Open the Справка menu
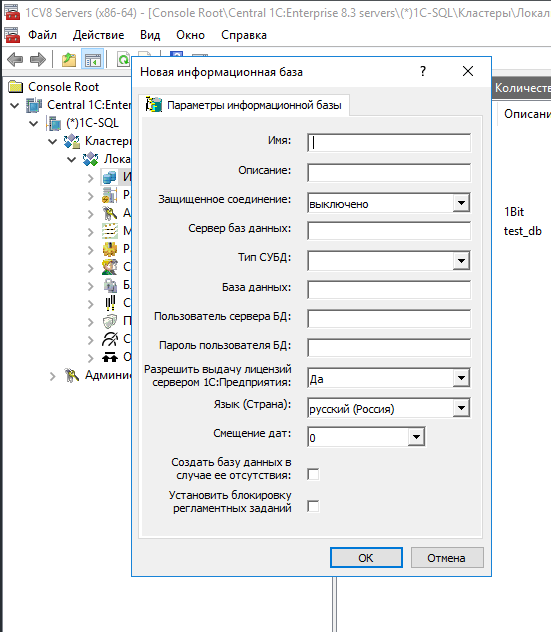Viewport: 551px width, 632px height. pos(244,35)
